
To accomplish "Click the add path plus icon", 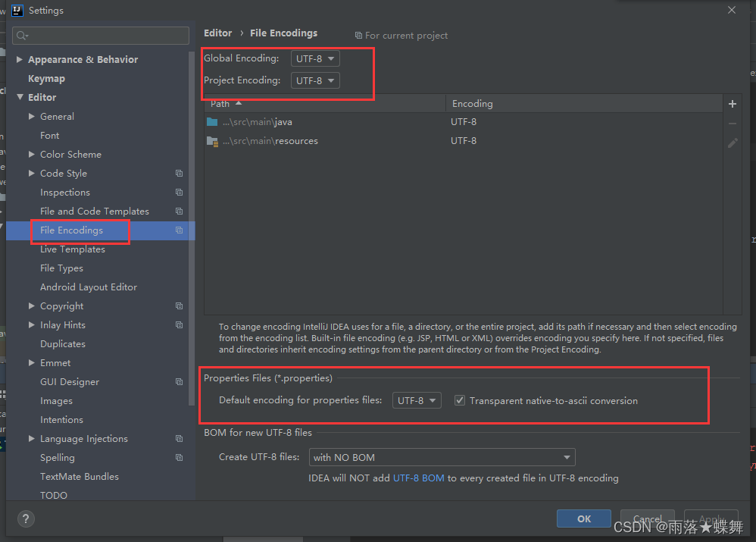I will pyautogui.click(x=733, y=104).
